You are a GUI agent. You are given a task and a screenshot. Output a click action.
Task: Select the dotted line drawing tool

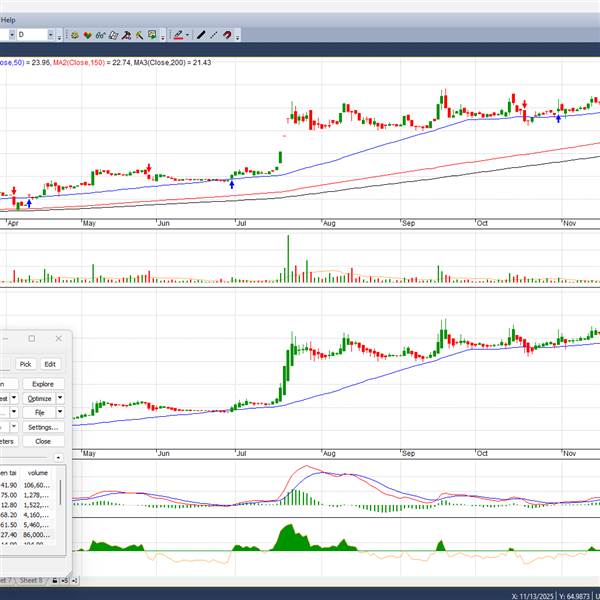point(213,35)
